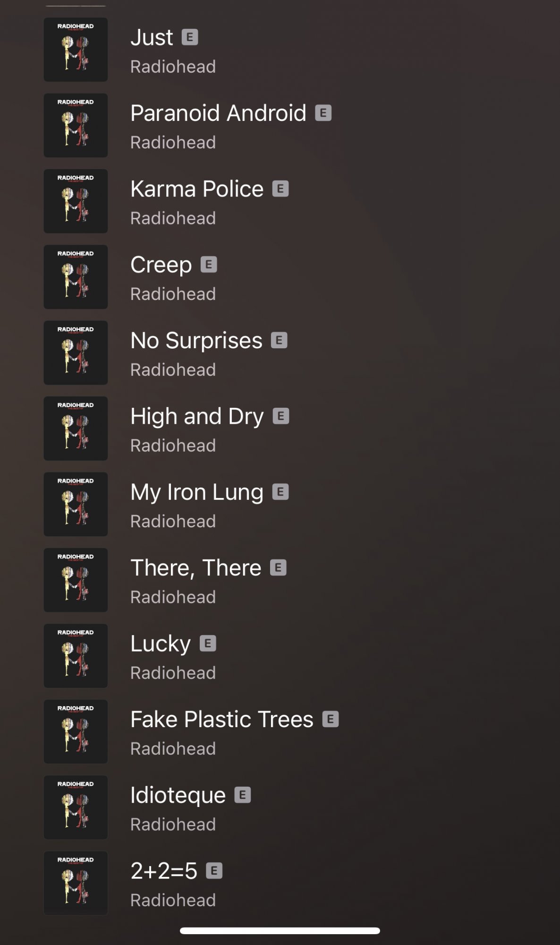Tap the explicit icon next to My Iron Lung
The image size is (560, 945).
point(280,492)
